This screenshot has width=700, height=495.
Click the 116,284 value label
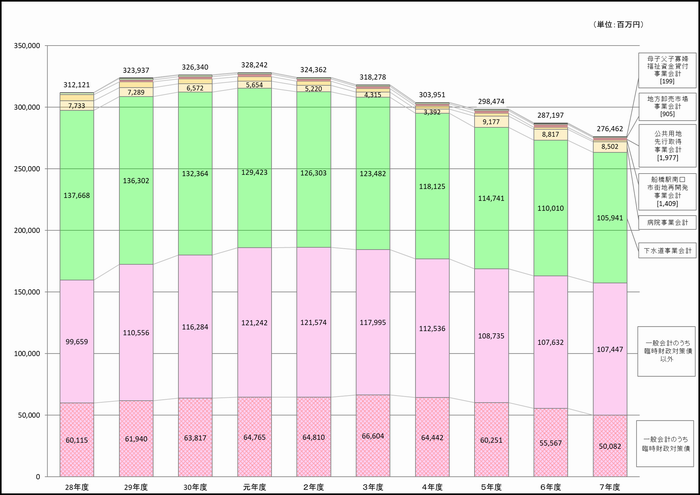click(x=195, y=327)
